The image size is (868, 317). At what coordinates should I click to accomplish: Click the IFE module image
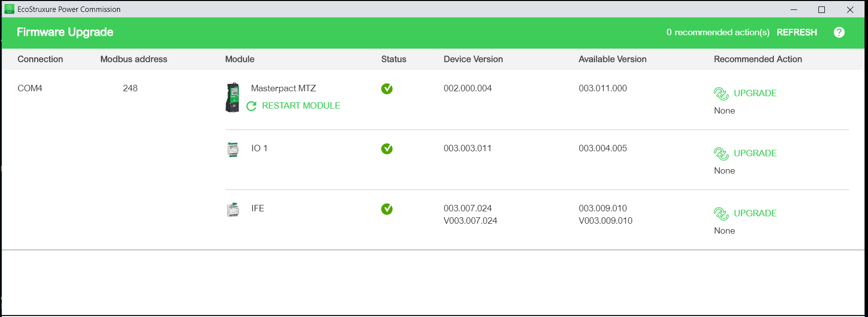click(233, 209)
